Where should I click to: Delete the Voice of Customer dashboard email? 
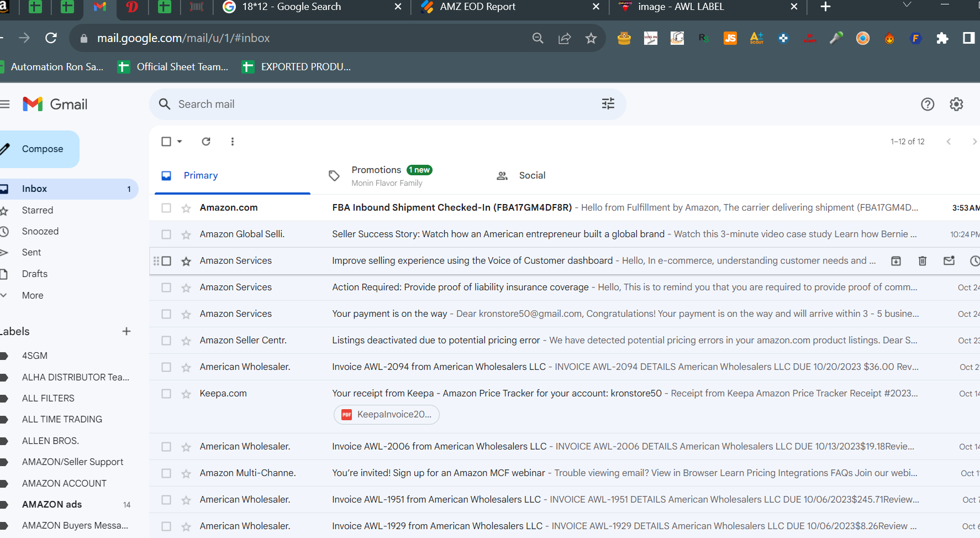click(x=923, y=261)
